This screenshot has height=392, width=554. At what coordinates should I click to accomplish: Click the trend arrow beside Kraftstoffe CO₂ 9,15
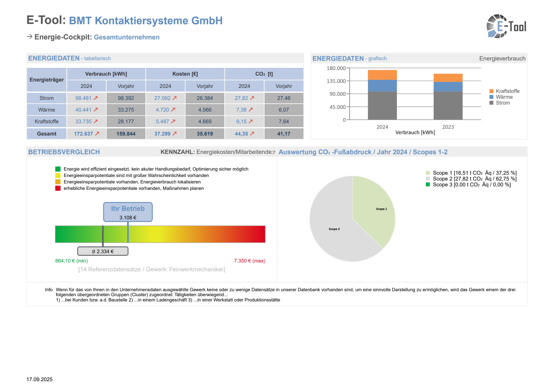click(x=251, y=122)
